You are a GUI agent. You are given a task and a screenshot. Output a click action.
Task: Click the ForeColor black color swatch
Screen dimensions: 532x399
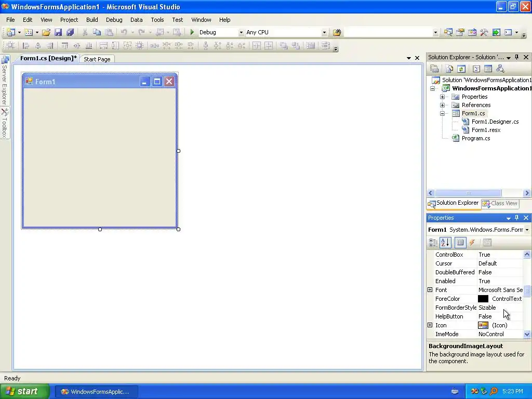click(483, 299)
